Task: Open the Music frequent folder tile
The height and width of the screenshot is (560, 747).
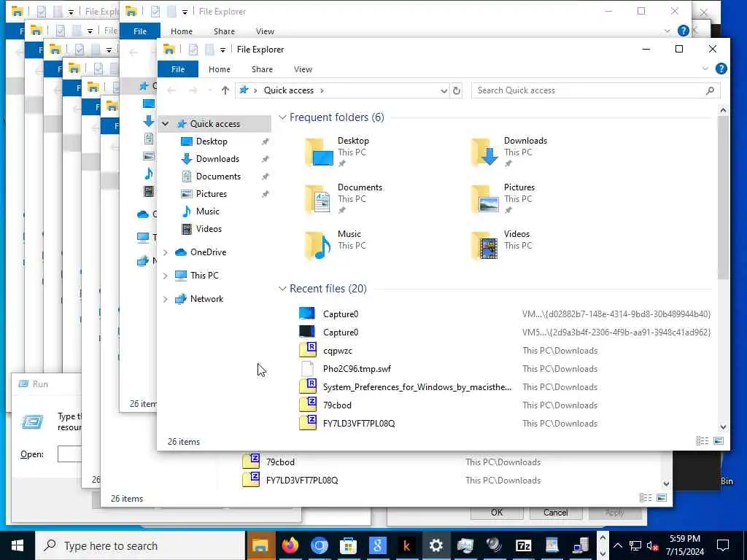Action: point(336,246)
